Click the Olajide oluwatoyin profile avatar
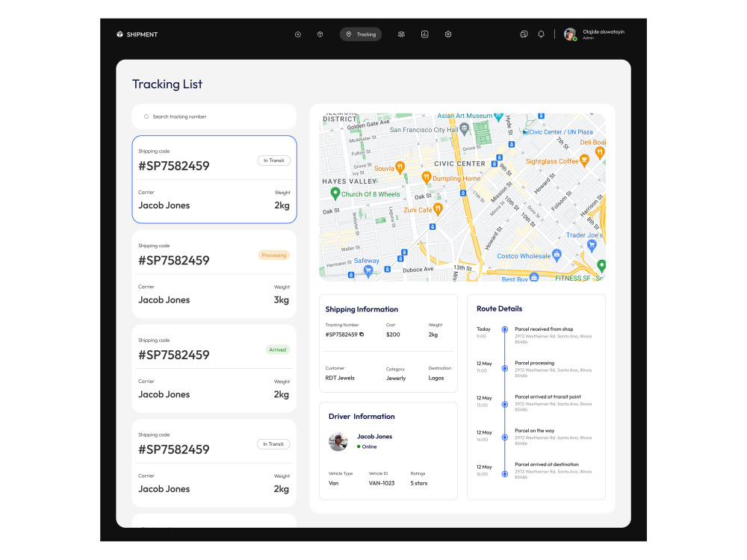This screenshot has width=747, height=560. click(570, 34)
